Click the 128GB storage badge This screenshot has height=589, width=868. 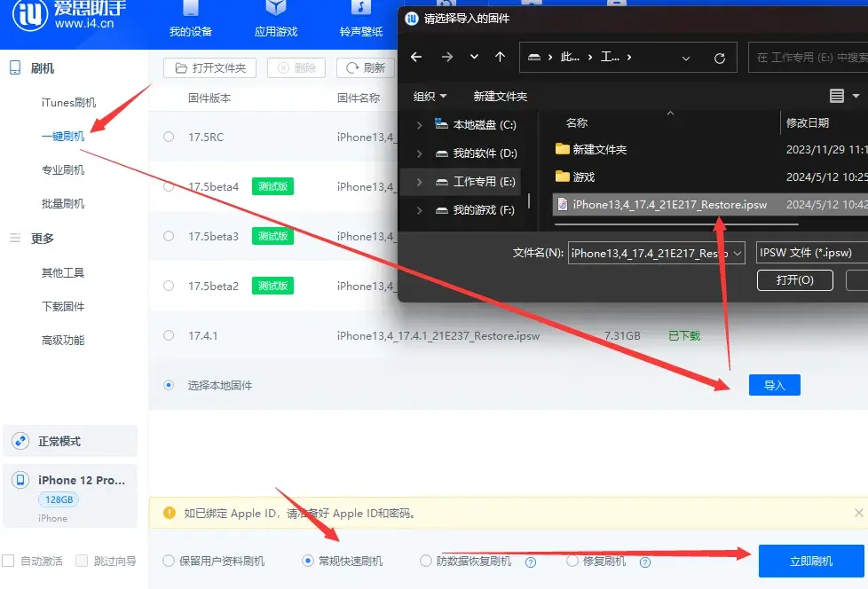[59, 499]
